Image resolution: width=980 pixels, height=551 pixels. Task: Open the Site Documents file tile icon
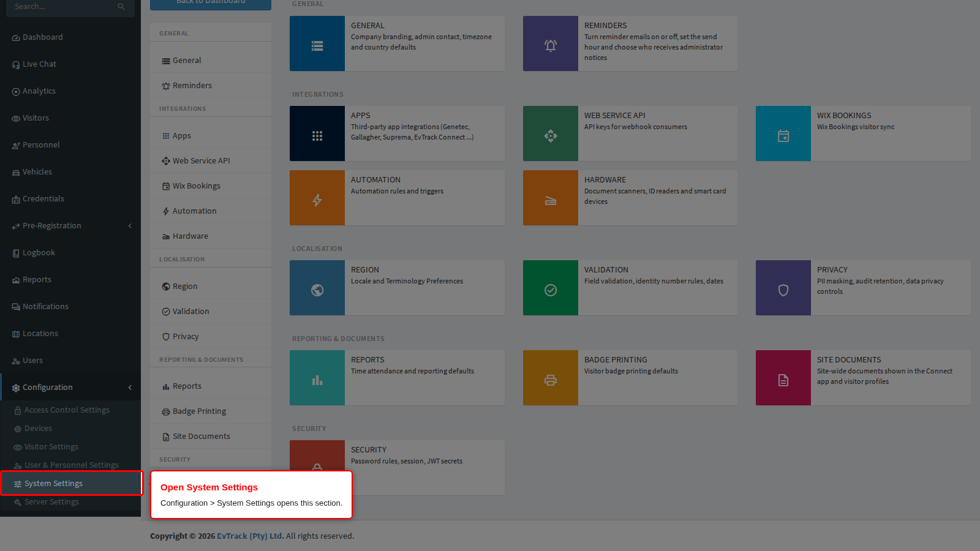click(783, 380)
